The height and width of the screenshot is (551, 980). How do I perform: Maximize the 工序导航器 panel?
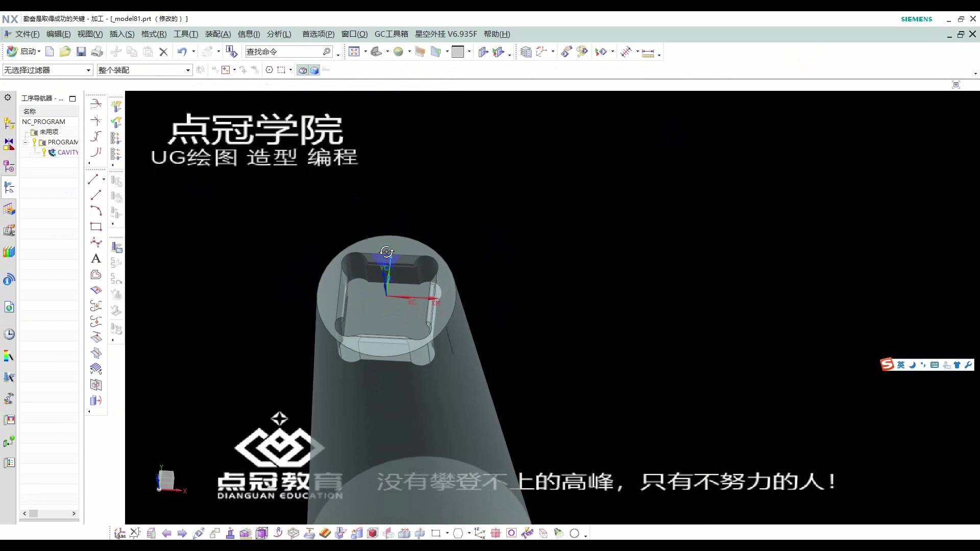pyautogui.click(x=72, y=98)
